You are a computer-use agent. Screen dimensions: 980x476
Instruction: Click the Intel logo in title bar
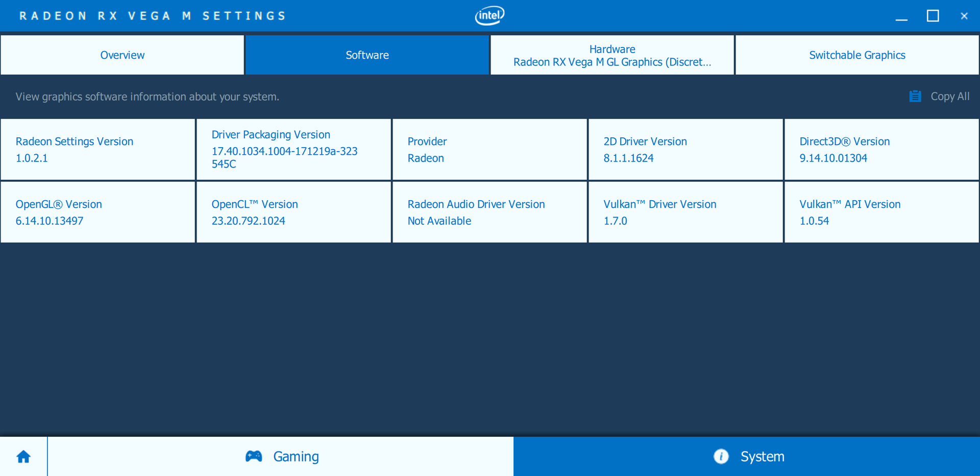(489, 15)
